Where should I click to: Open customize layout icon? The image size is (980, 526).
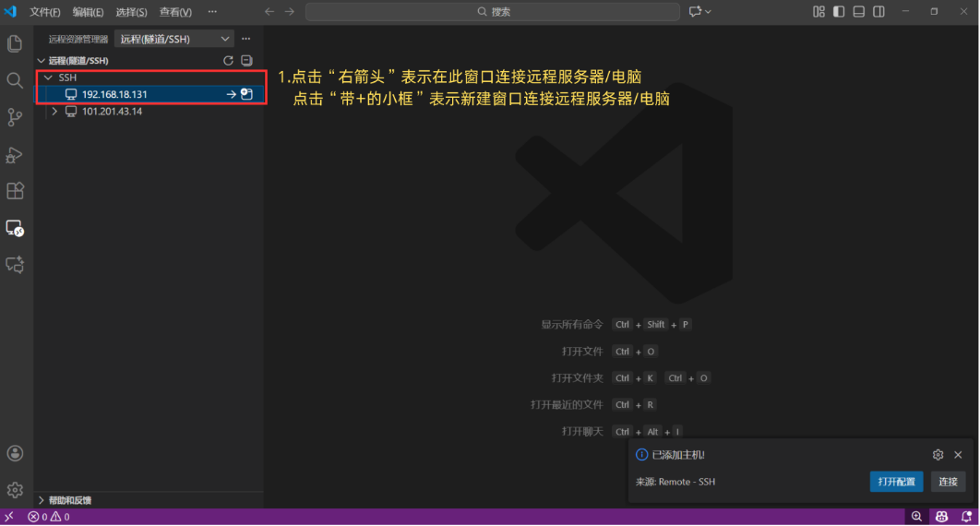[x=819, y=11]
